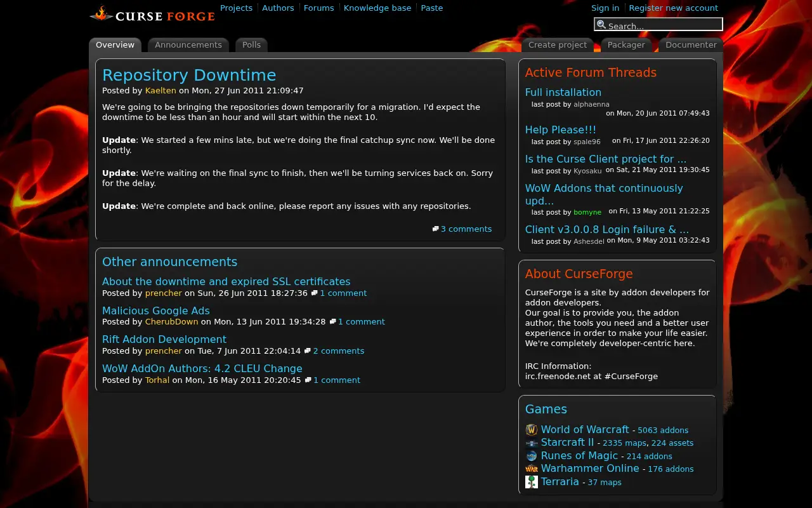Open Authors in the top navigation
Viewport: 812px width, 508px height.
[278, 8]
